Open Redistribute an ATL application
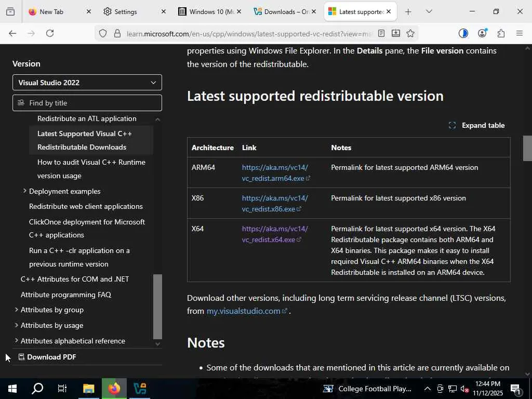Viewport: 532px width, 399px height. coord(87,118)
